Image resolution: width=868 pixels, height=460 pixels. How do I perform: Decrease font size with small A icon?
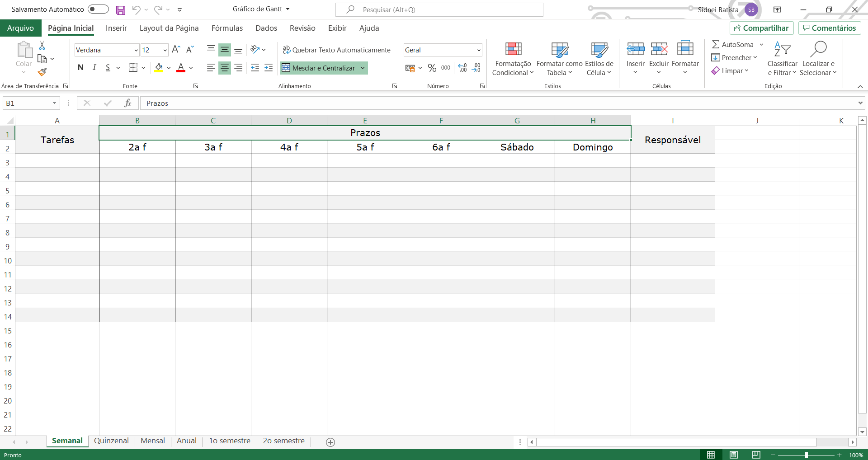190,50
